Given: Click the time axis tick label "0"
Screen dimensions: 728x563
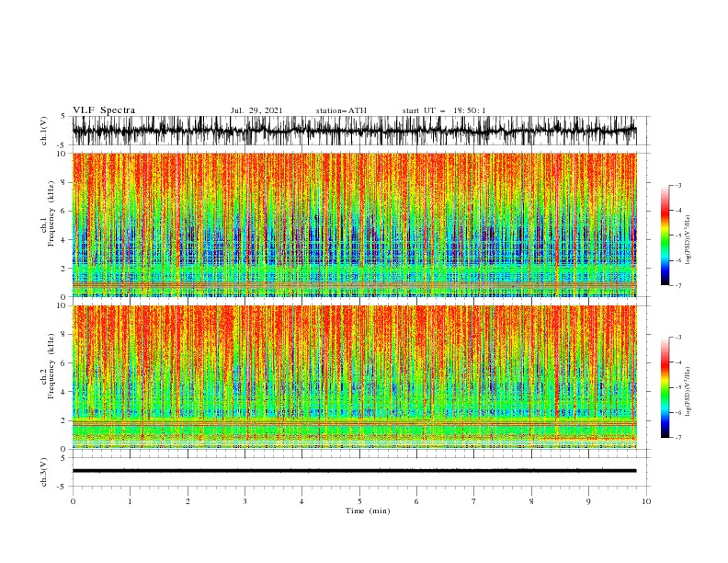Looking at the screenshot, I should coord(73,501).
